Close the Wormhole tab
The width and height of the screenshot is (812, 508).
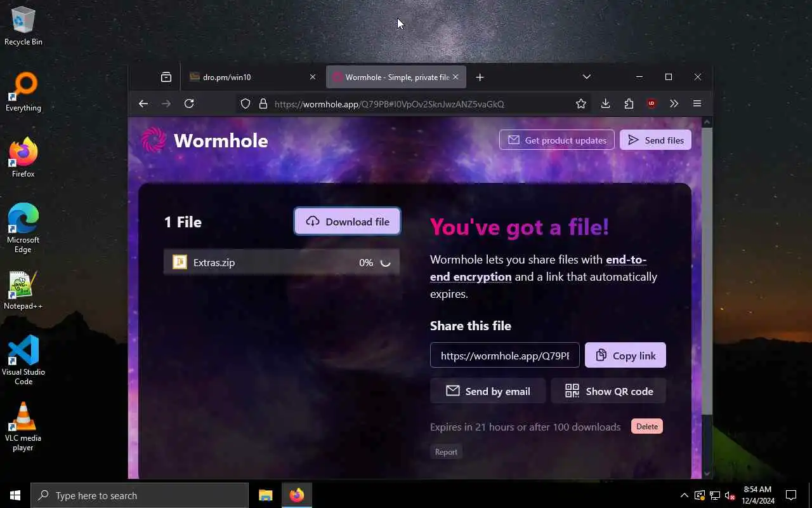coord(455,77)
